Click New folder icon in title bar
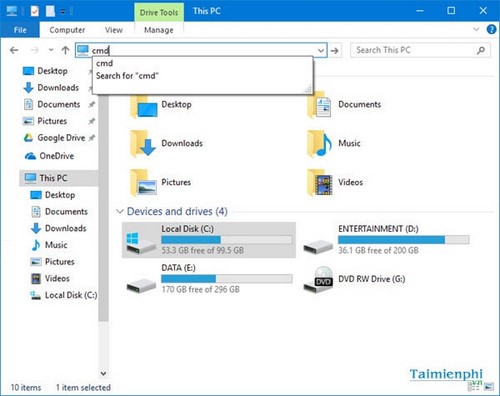The width and height of the screenshot is (500, 396). [50, 12]
